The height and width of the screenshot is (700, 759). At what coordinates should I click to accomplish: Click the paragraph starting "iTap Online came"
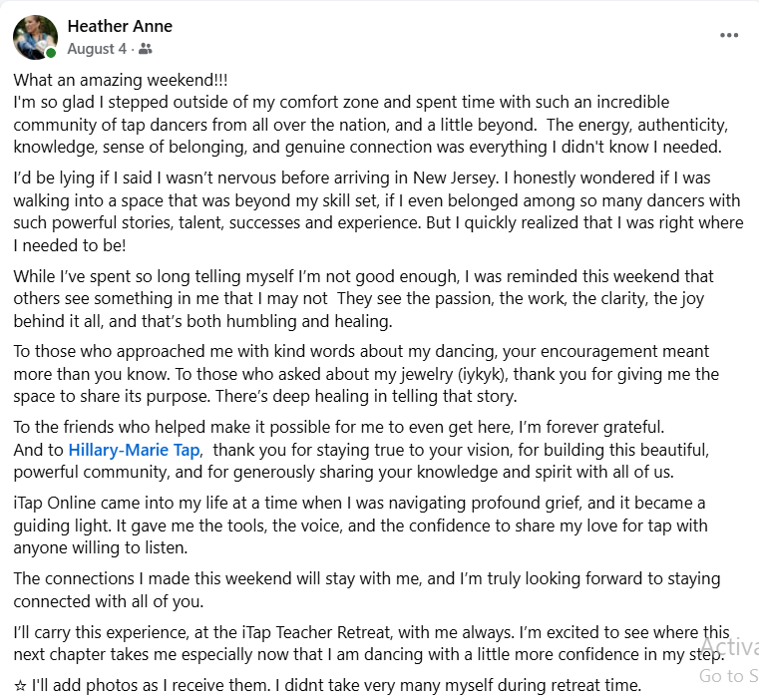tap(359, 525)
